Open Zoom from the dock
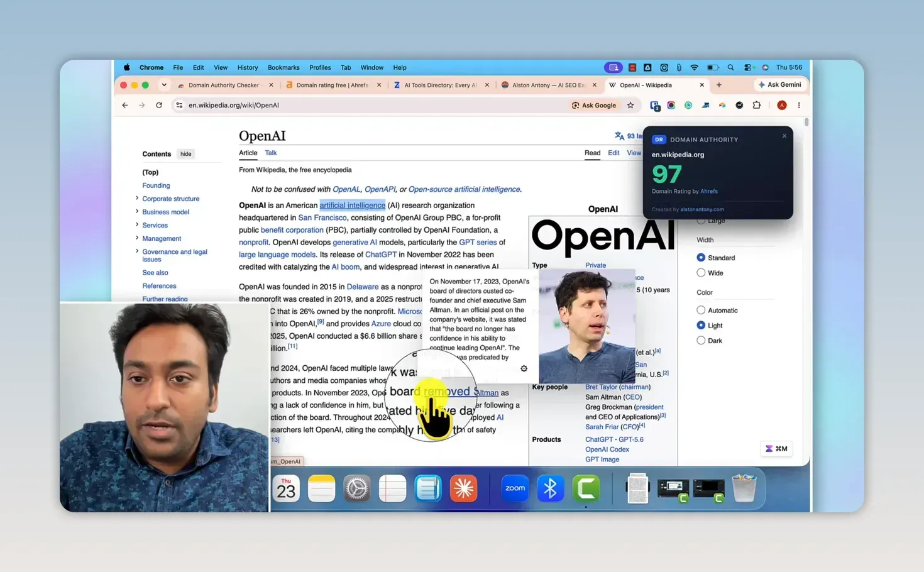924x572 pixels. click(515, 488)
